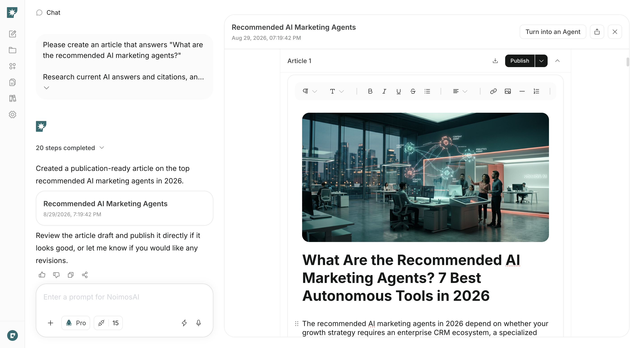This screenshot has width=644, height=348.
Task: Open the user avatar at sidebar bottom
Action: coord(13,335)
